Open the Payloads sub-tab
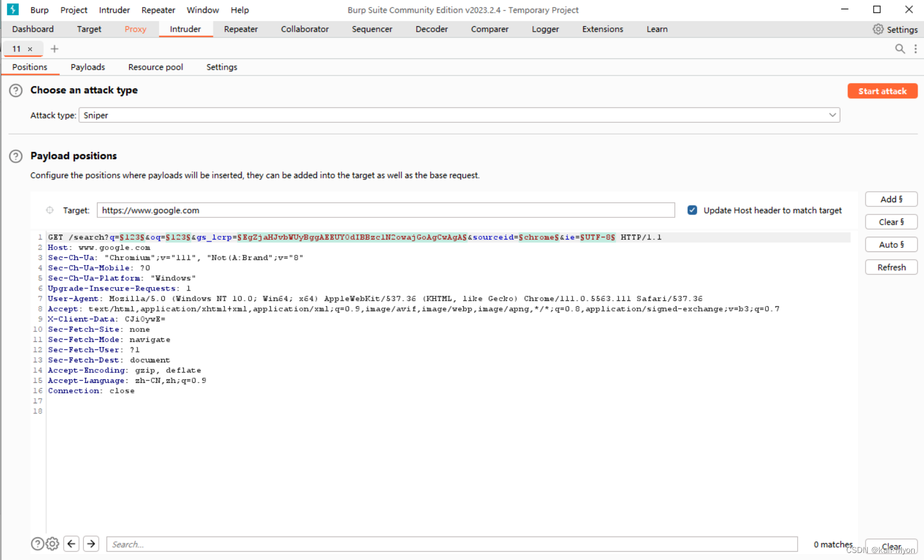This screenshot has width=924, height=560. (88, 67)
